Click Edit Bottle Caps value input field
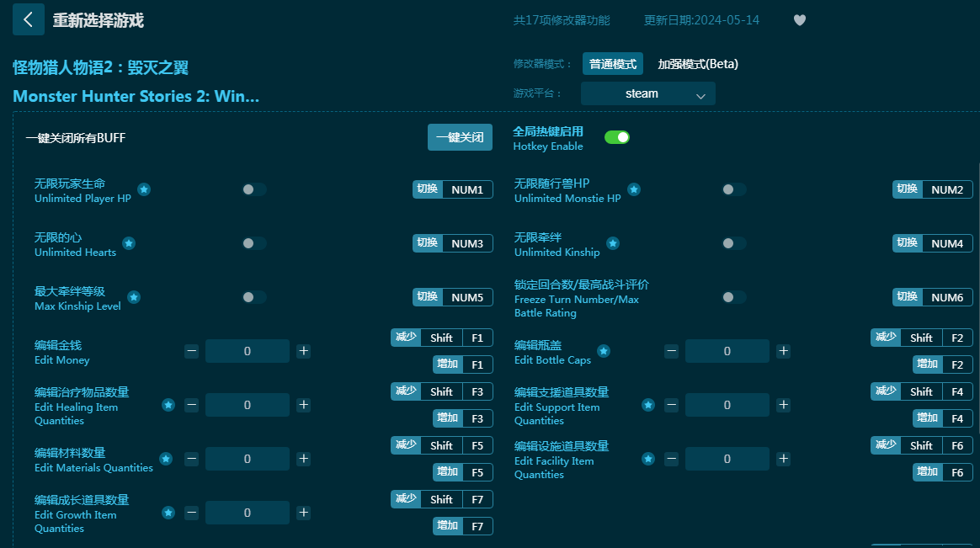Image resolution: width=980 pixels, height=548 pixels. tap(727, 351)
